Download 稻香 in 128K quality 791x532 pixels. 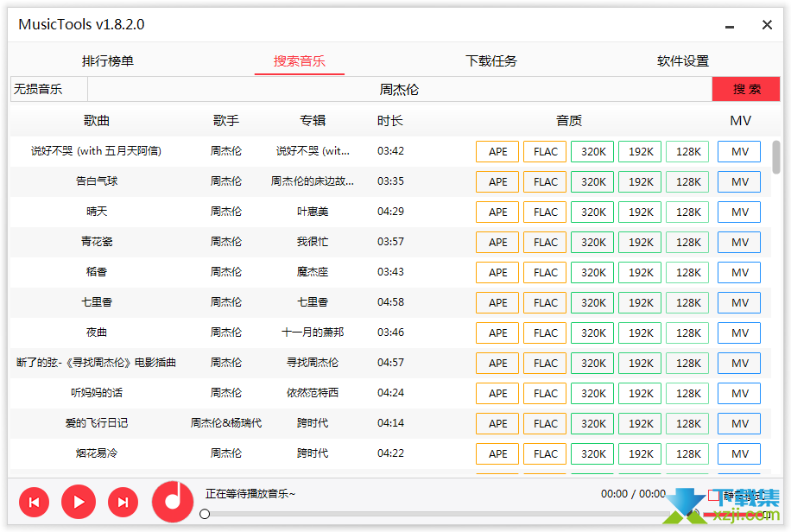tap(687, 273)
